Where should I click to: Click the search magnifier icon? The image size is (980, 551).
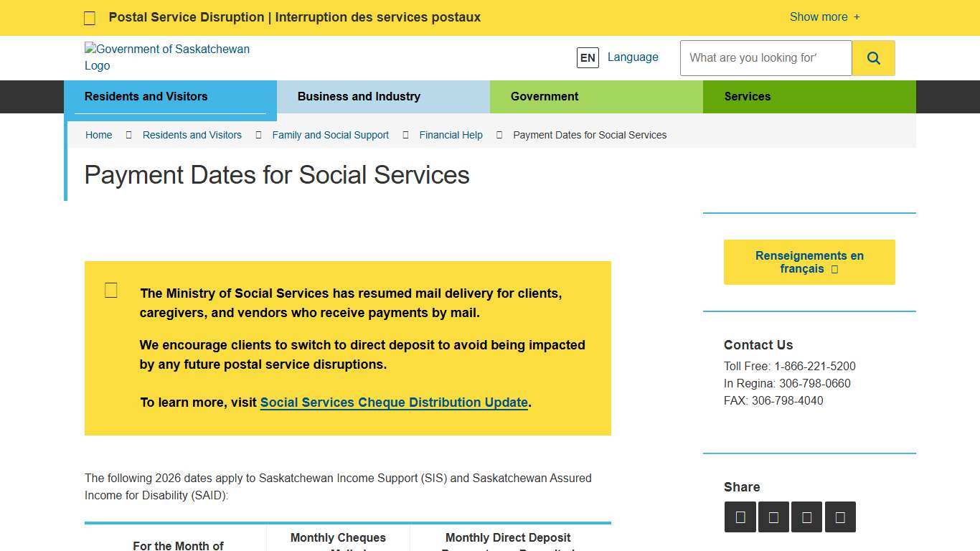[x=873, y=57]
